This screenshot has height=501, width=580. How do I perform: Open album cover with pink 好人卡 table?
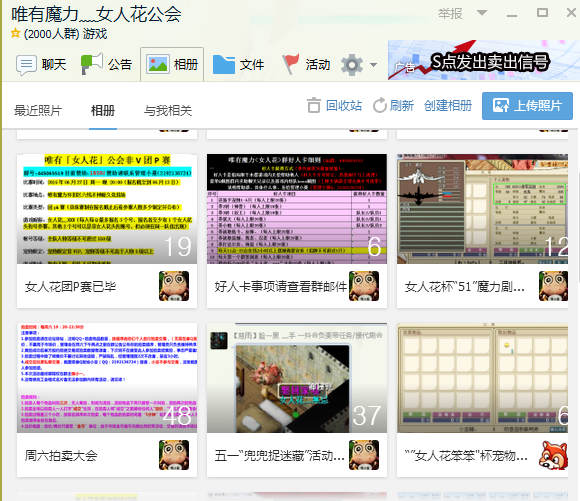pos(297,209)
